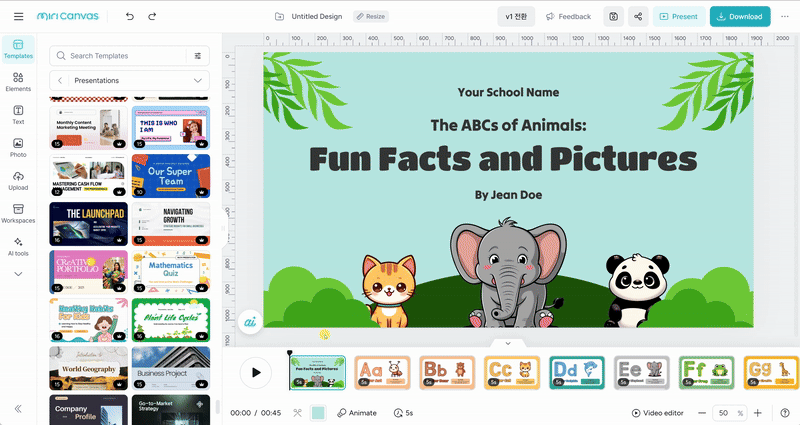The width and height of the screenshot is (800, 425).
Task: Open the Photo sidebar tab
Action: click(x=18, y=147)
